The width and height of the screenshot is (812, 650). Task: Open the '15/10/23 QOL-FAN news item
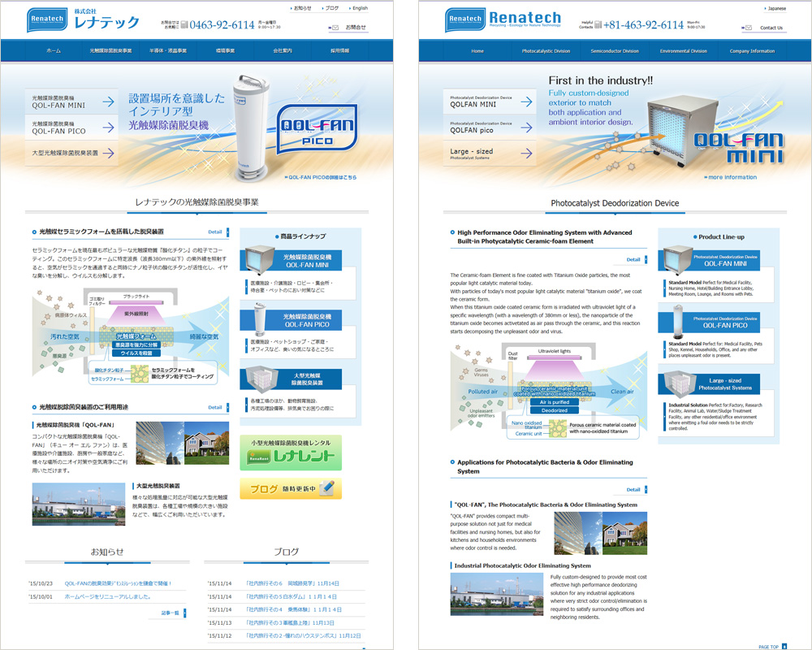[x=118, y=583]
